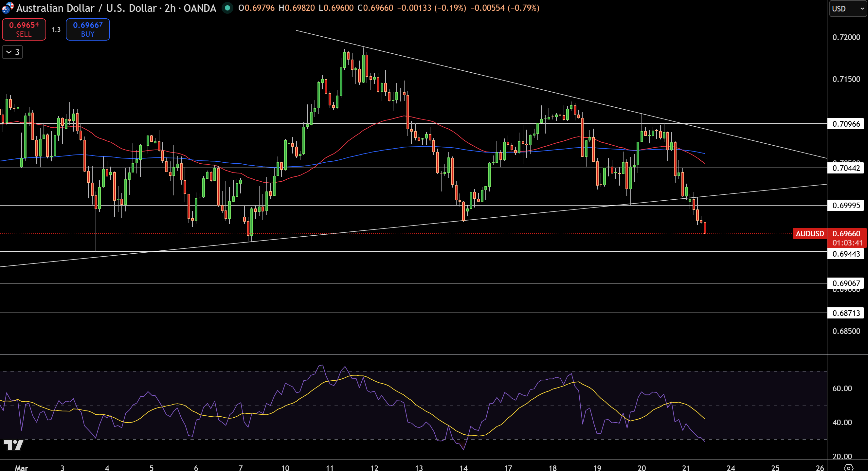Click date 10 on the time axis
The image size is (868, 471).
285,468
